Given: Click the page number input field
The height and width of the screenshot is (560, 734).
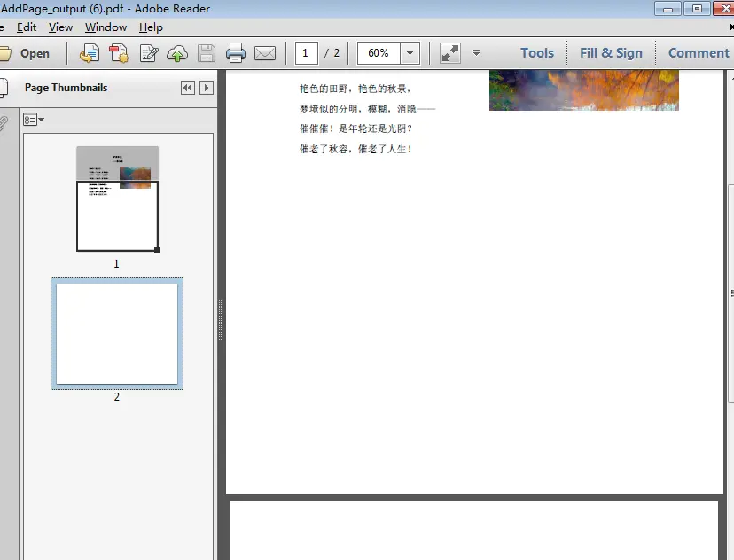Looking at the screenshot, I should coord(307,53).
